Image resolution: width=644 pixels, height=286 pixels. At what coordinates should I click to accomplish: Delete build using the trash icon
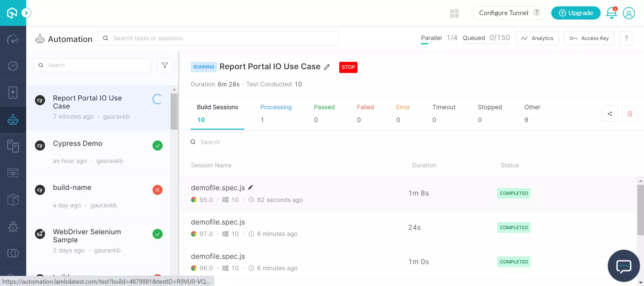[630, 114]
